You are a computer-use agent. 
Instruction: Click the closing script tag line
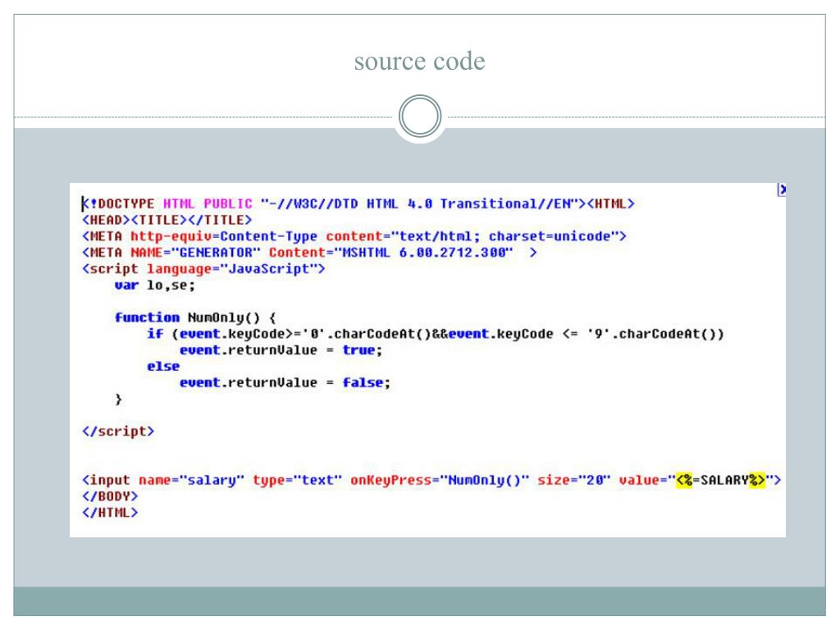pos(118,431)
